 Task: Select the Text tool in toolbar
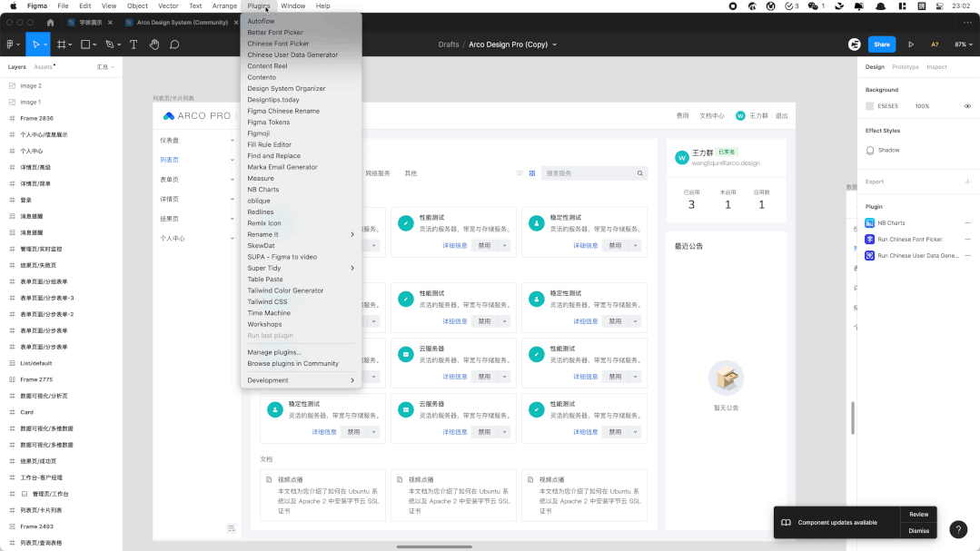pos(134,44)
